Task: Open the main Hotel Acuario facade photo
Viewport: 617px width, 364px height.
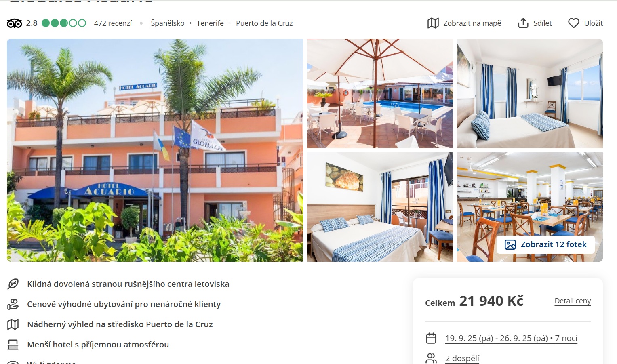Action: click(x=155, y=150)
